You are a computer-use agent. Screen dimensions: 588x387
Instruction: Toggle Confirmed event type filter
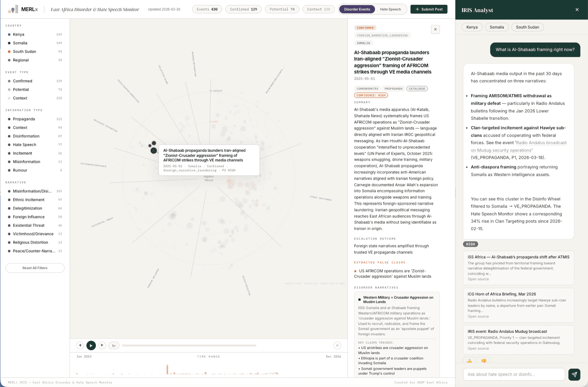click(35, 81)
